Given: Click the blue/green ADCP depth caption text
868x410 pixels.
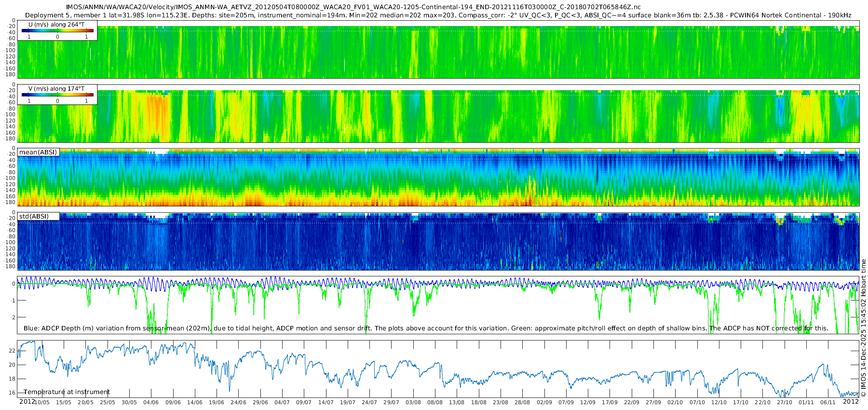Looking at the screenshot, I should (426, 328).
